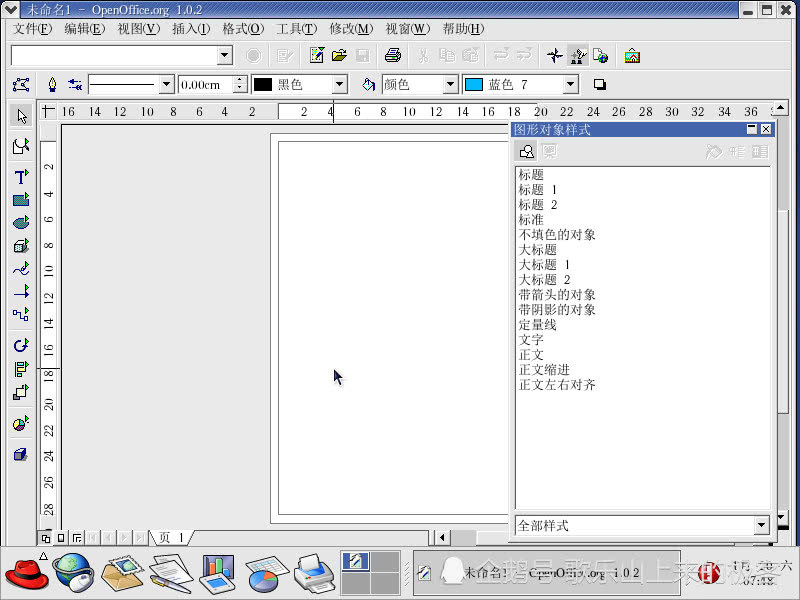The height and width of the screenshot is (600, 800).
Task: Open the Hyperlink dialog icon
Action: pyautogui.click(x=601, y=55)
